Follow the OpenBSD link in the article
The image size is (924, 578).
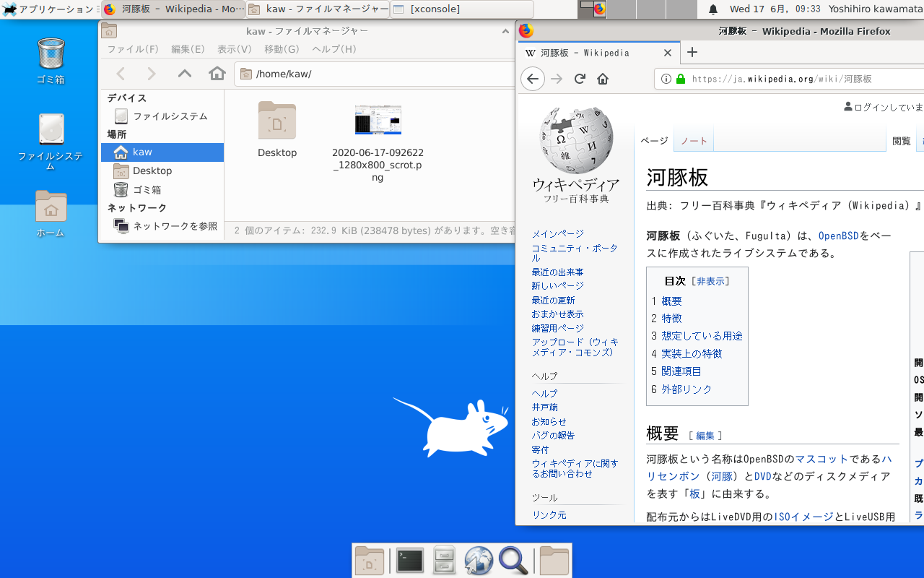[839, 236]
